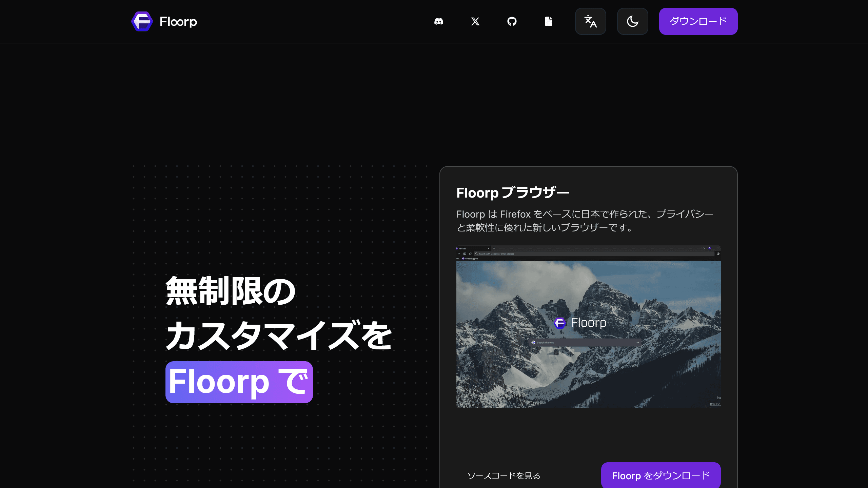
Task: Click the Floorp hexagon logo icon
Action: 142,21
